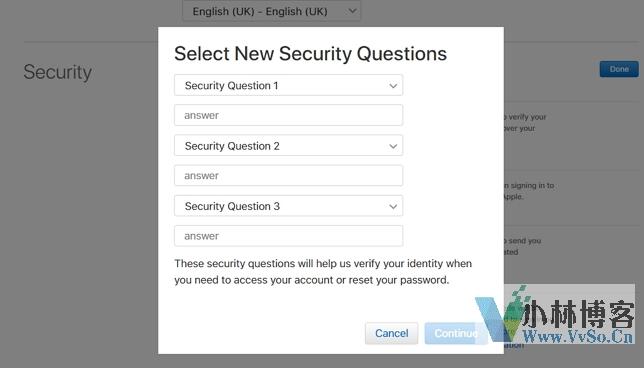
Task: Open the Security Question 3 dropdown
Action: click(288, 206)
